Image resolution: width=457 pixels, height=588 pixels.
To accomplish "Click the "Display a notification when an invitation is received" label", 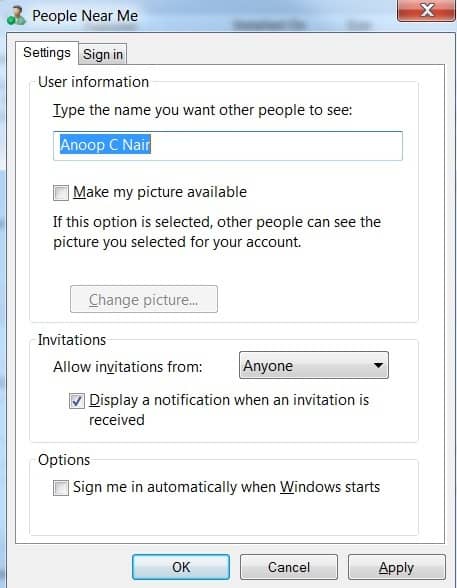I will pyautogui.click(x=229, y=410).
